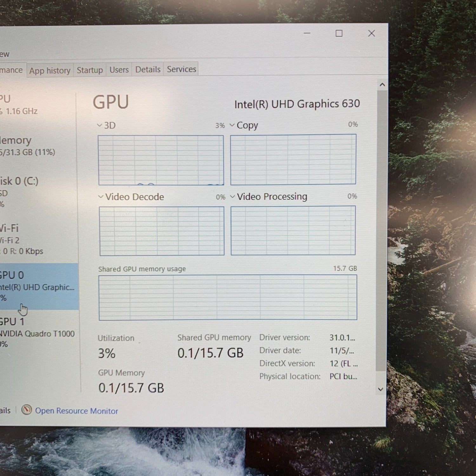
Task: Open the Users tab
Action: (119, 69)
